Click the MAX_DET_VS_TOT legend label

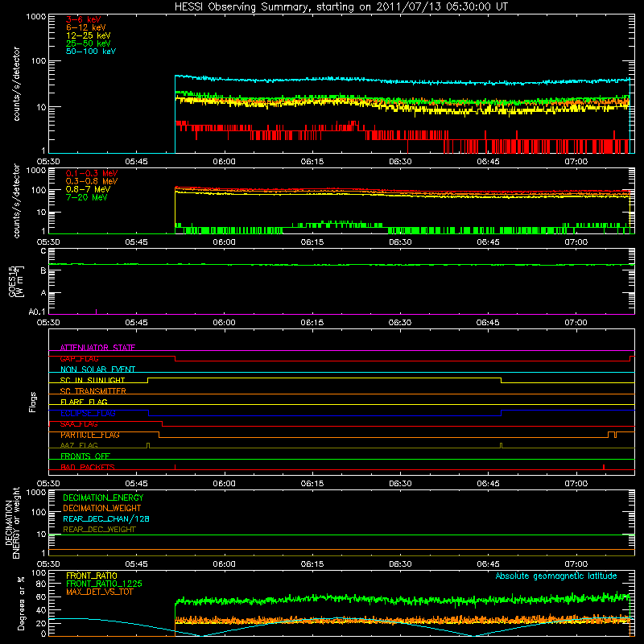tap(99, 592)
